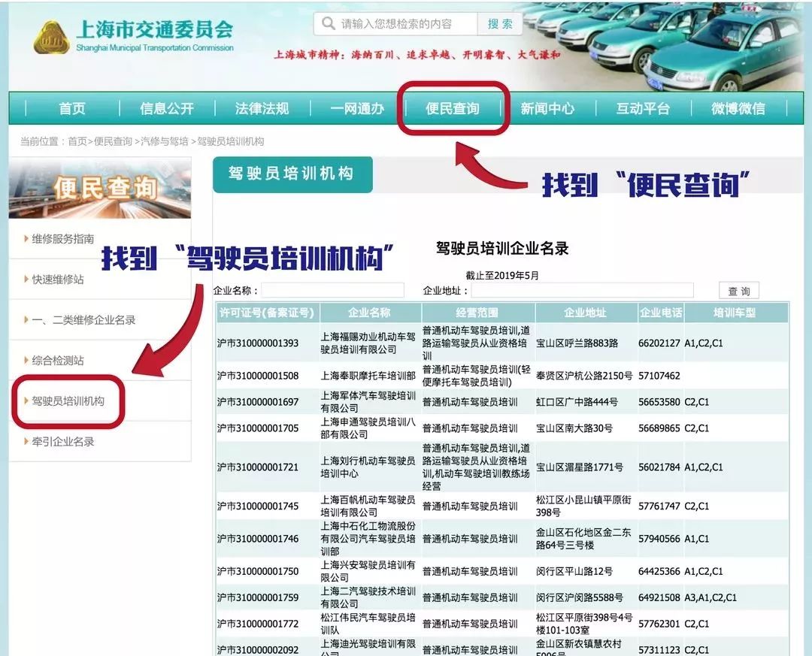Select 新闻中心 in the top navigation
Viewport: 812px width, 656px height.
click(548, 108)
